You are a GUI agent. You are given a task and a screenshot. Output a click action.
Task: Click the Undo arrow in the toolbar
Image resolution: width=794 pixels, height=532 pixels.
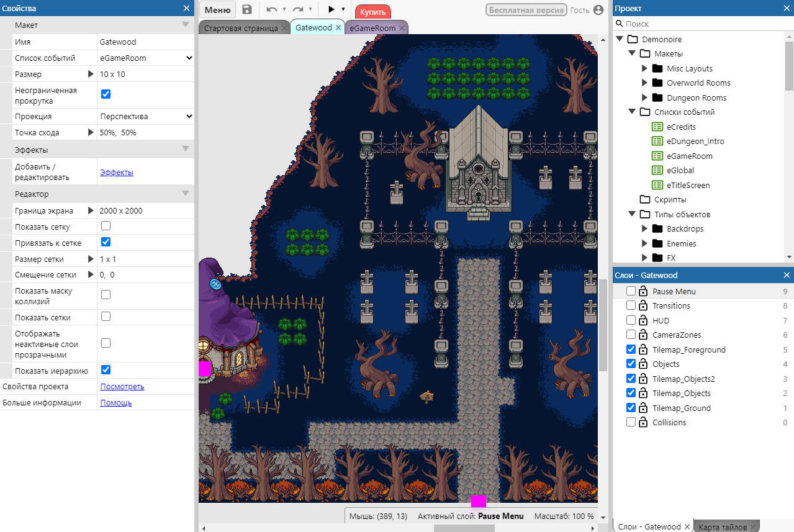click(x=271, y=9)
